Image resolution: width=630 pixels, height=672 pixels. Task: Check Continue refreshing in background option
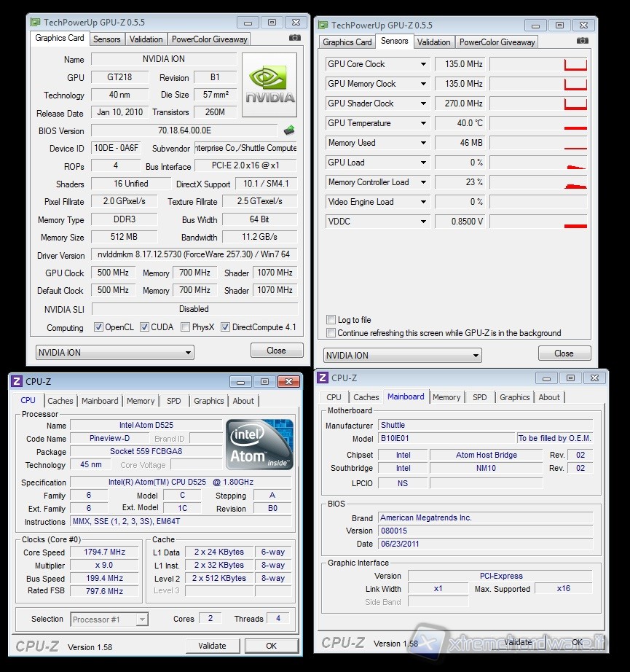tap(331, 333)
